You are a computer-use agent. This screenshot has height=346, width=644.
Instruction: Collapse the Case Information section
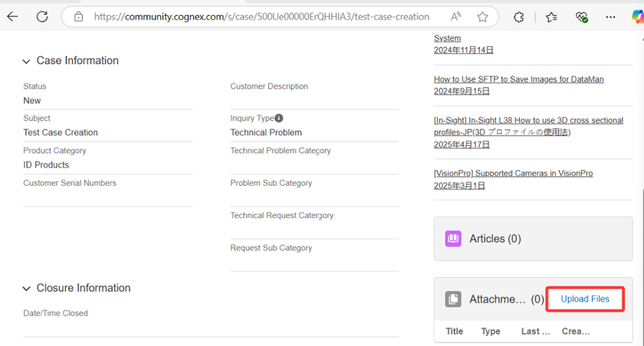click(x=26, y=61)
